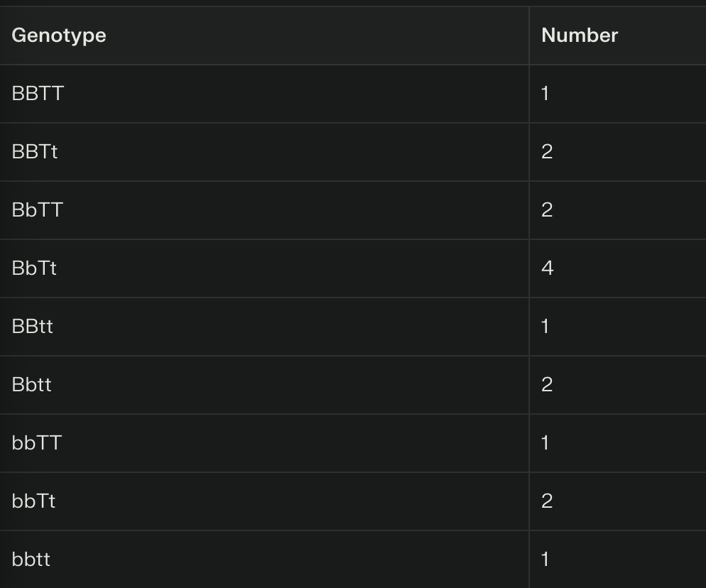706x588 pixels.
Task: Click the number 2 beside BBTt
Action: pyautogui.click(x=547, y=152)
